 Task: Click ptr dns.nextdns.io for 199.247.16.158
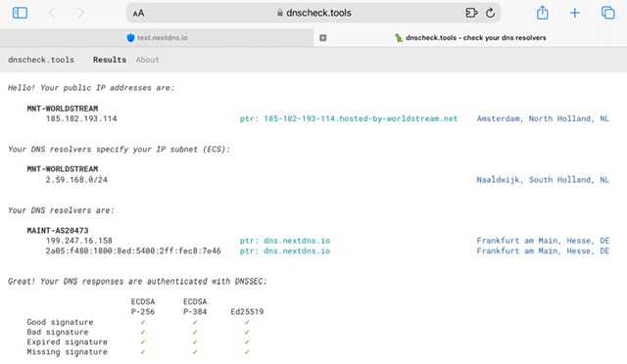point(285,241)
